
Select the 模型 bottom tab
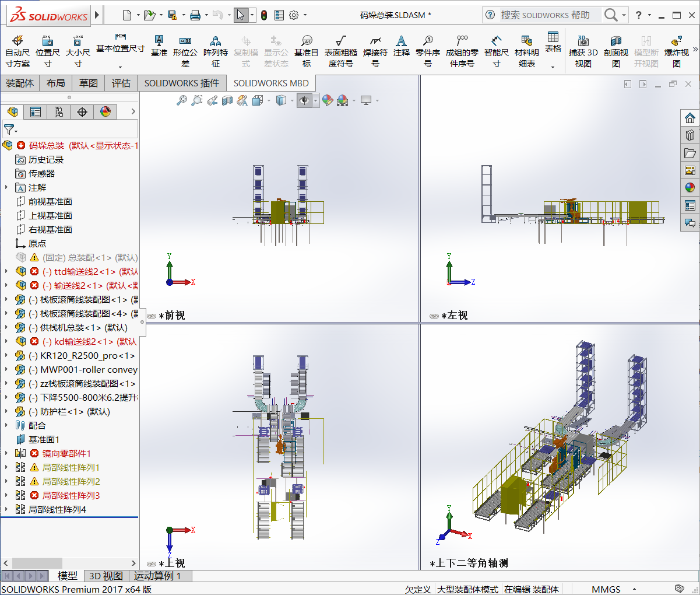[68, 576]
